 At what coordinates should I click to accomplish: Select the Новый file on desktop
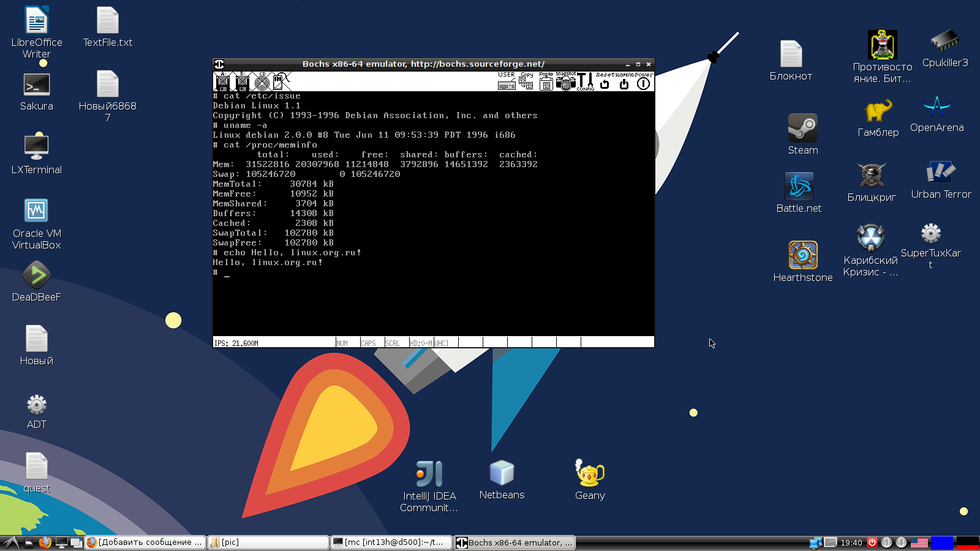click(37, 345)
